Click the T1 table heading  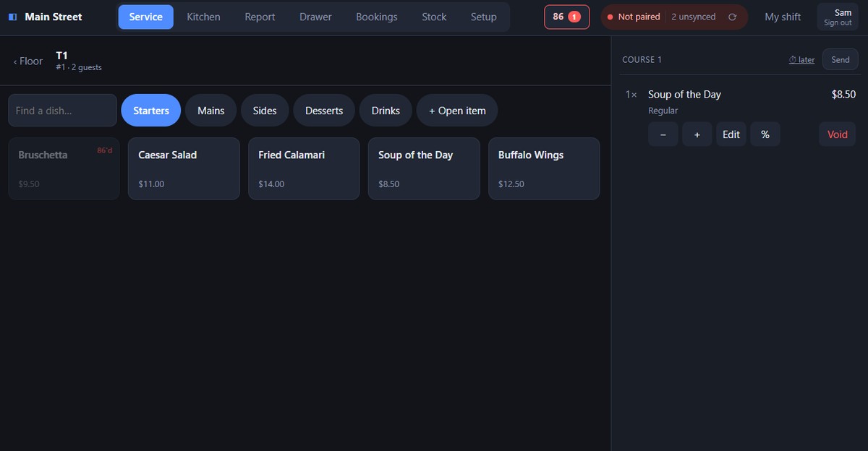(61, 56)
